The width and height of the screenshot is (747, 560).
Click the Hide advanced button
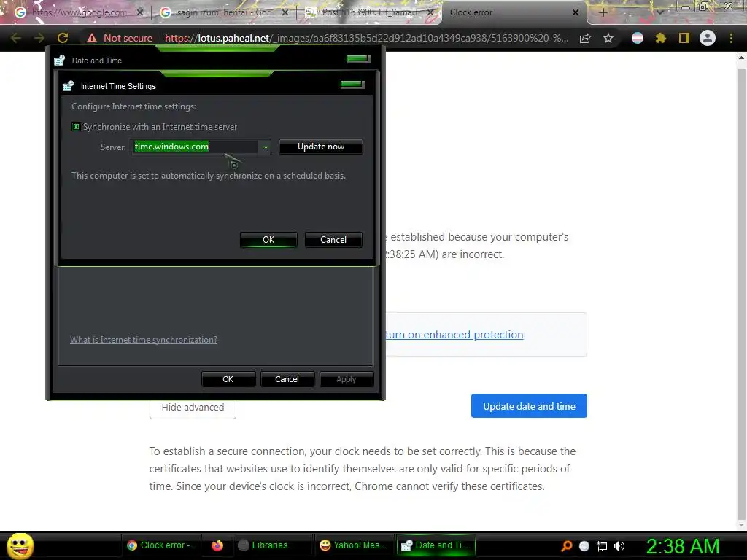pyautogui.click(x=193, y=408)
